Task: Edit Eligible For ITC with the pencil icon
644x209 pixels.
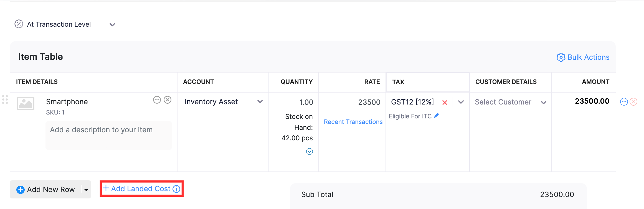Action: pos(436,116)
